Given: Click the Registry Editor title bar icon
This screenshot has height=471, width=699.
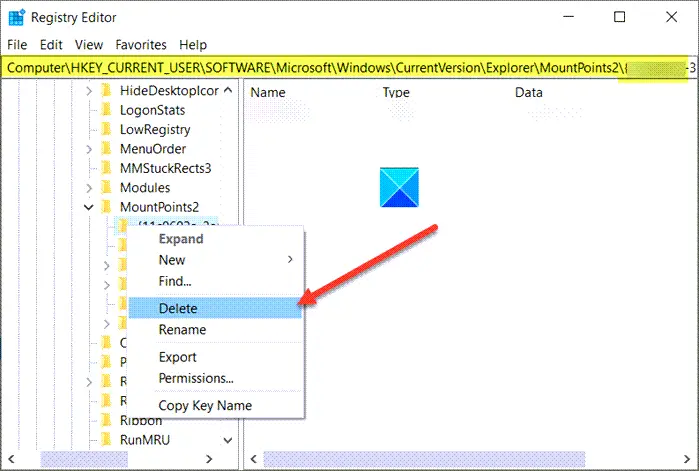Looking at the screenshot, I should click(17, 17).
